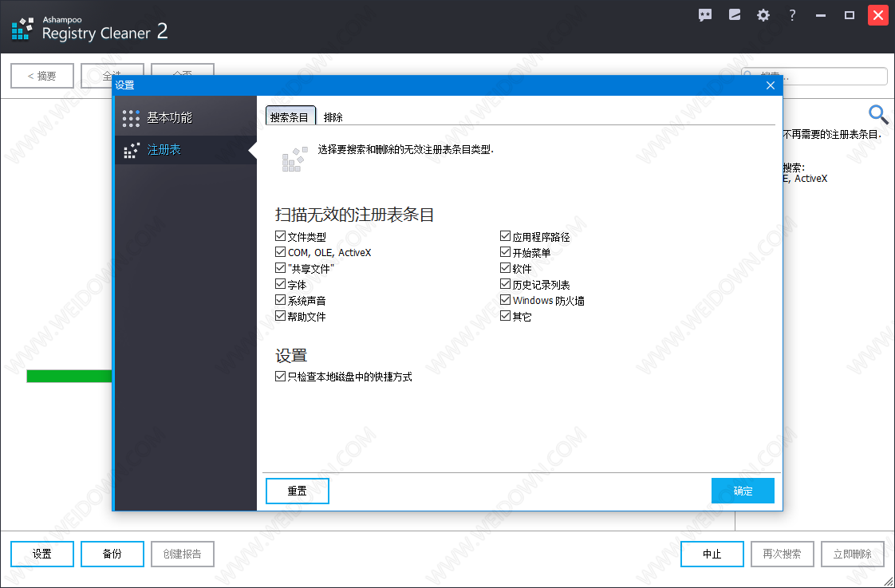Toggle the COM, OLE, ActiveX checkbox
This screenshot has width=895, height=588.
(x=280, y=252)
